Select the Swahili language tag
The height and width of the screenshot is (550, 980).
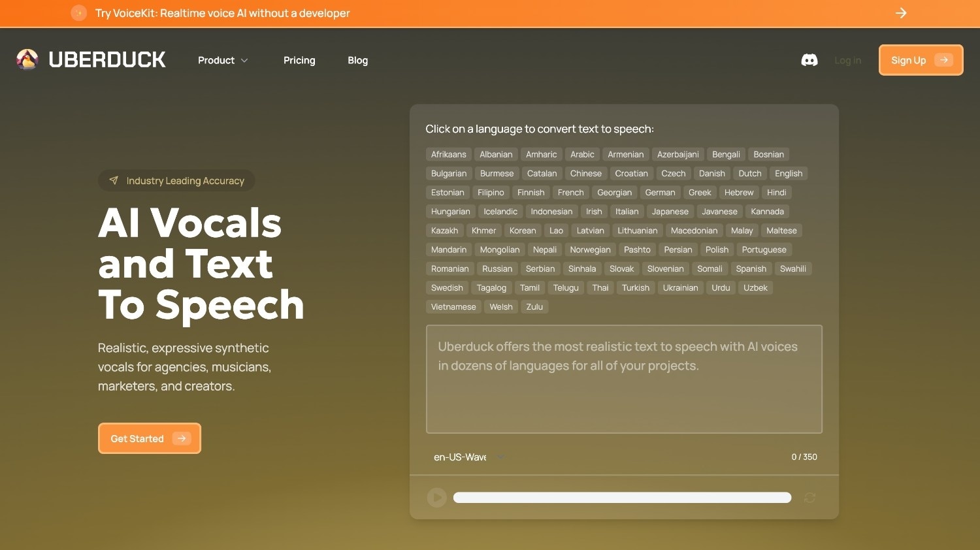click(793, 268)
